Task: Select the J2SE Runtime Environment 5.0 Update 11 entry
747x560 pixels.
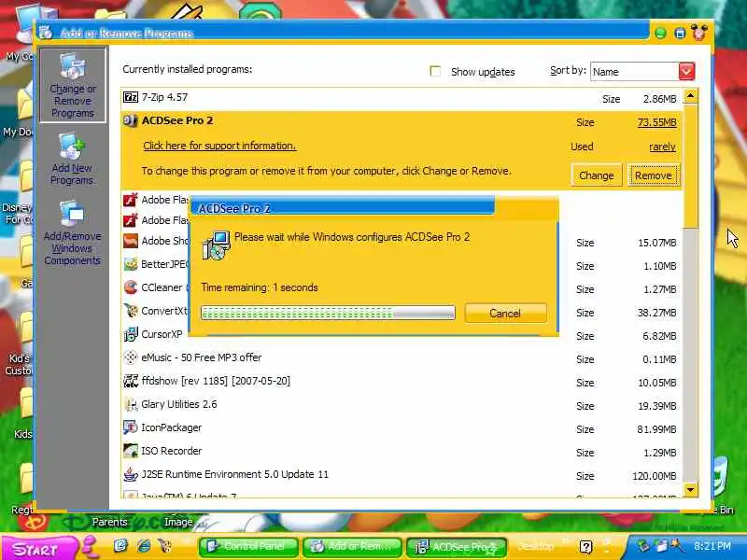Action: (x=402, y=475)
